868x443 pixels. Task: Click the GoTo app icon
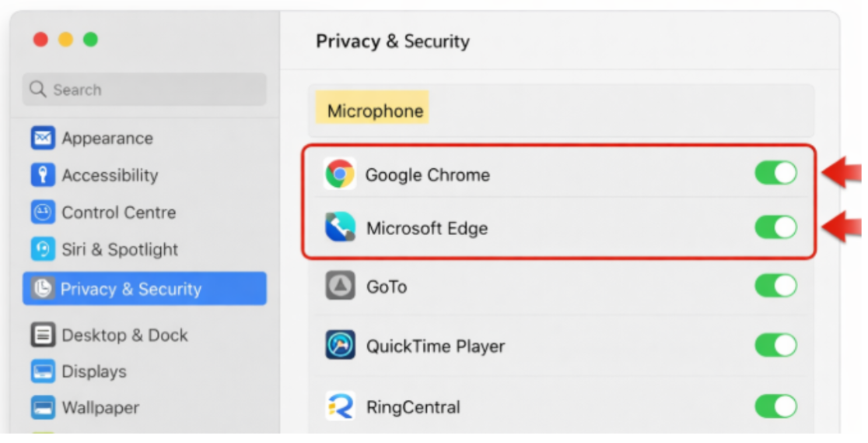(340, 287)
